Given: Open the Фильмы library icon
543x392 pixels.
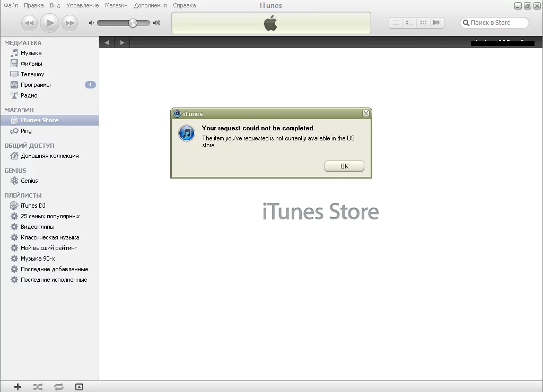Looking at the screenshot, I should point(14,64).
